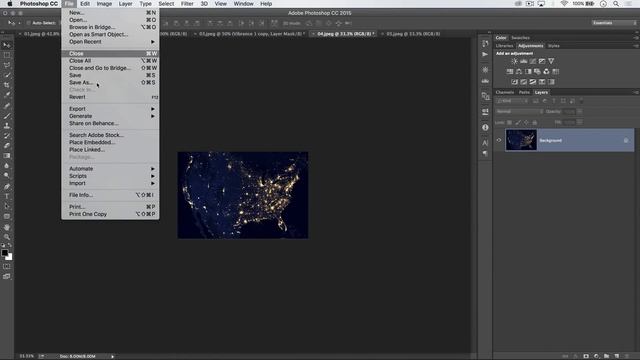This screenshot has width=640, height=360.
Task: Add a Brightness/Contrast adjustment
Action: click(514, 61)
